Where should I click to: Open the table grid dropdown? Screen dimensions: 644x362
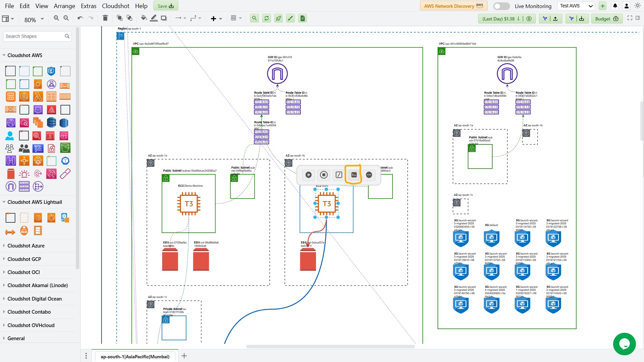(x=236, y=18)
